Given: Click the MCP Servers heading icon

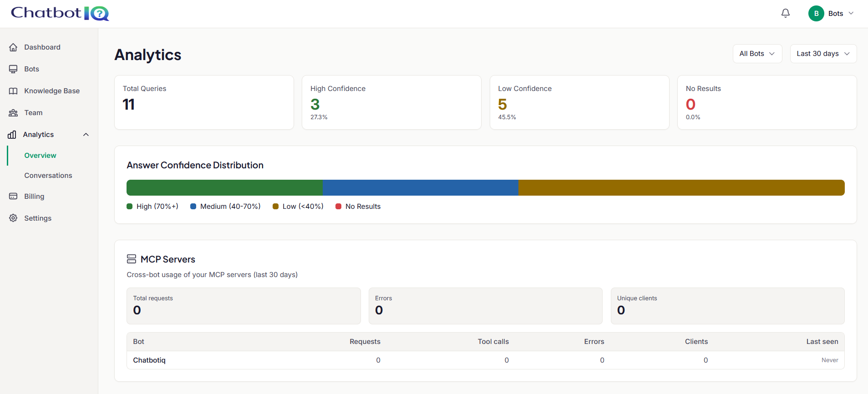Looking at the screenshot, I should 132,259.
